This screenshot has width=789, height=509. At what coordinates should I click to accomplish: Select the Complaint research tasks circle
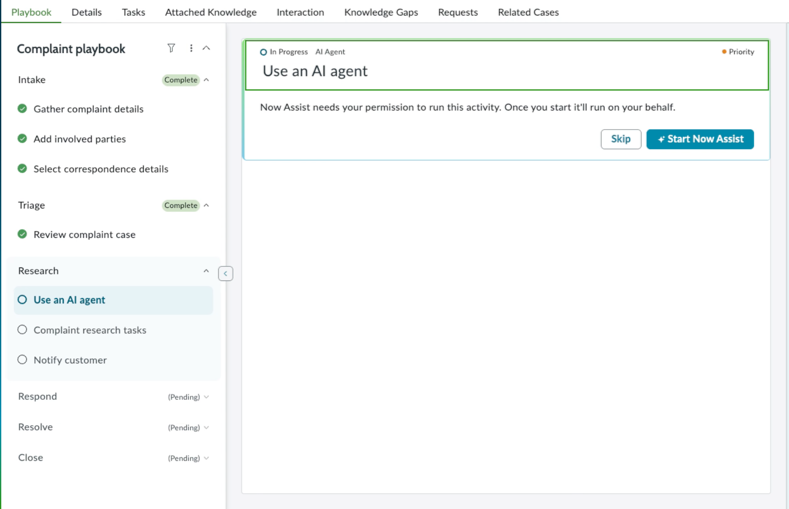click(22, 329)
